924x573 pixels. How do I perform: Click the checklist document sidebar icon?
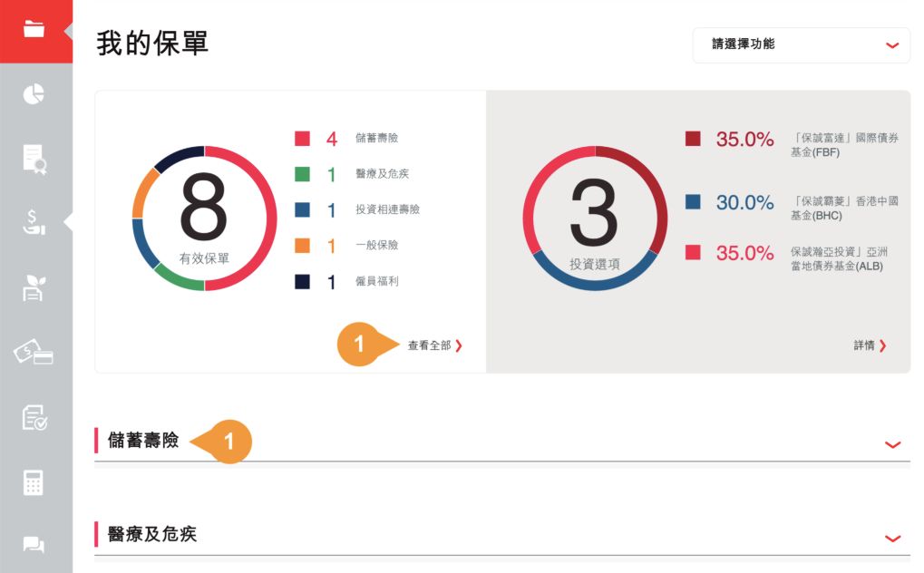coord(34,417)
